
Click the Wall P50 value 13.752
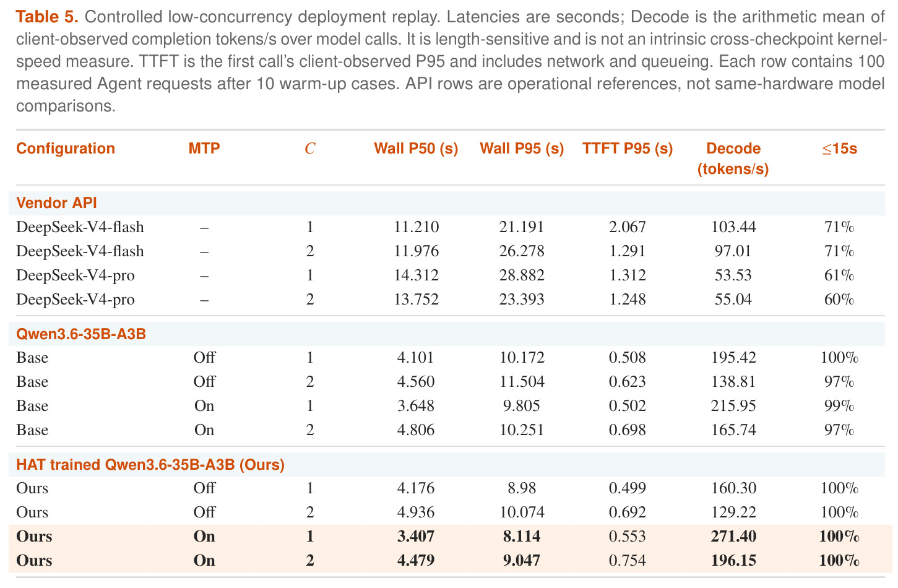click(x=416, y=300)
